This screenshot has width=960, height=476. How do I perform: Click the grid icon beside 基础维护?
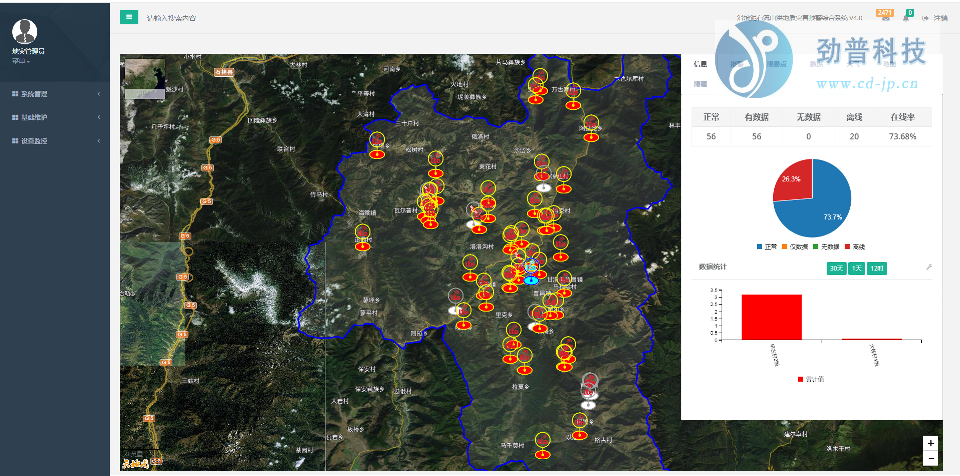click(15, 117)
